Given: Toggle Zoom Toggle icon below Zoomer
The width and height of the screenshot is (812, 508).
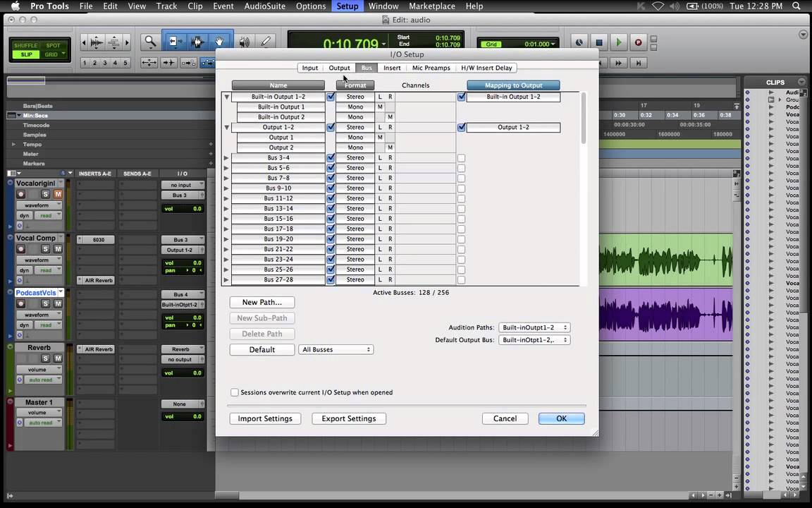Looking at the screenshot, I should [149, 63].
